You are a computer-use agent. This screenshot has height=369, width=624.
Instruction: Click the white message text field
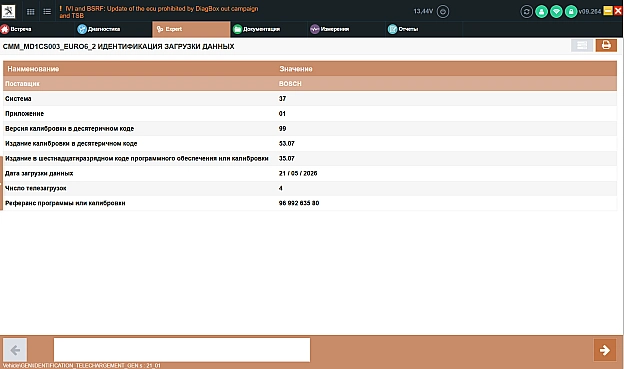182,350
